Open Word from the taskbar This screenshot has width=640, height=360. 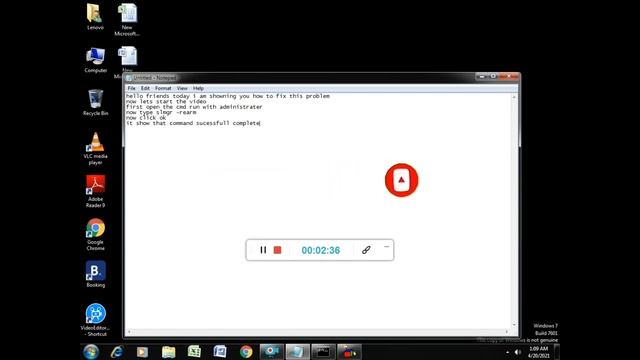pos(220,351)
